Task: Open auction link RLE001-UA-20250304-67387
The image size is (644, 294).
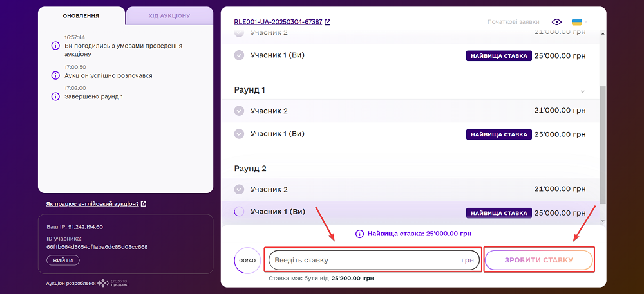Action: 278,22
